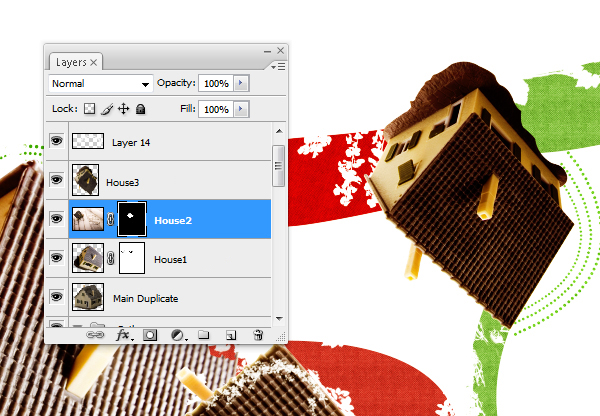
Task: Click the layers list scroll up arrow
Action: 279,131
